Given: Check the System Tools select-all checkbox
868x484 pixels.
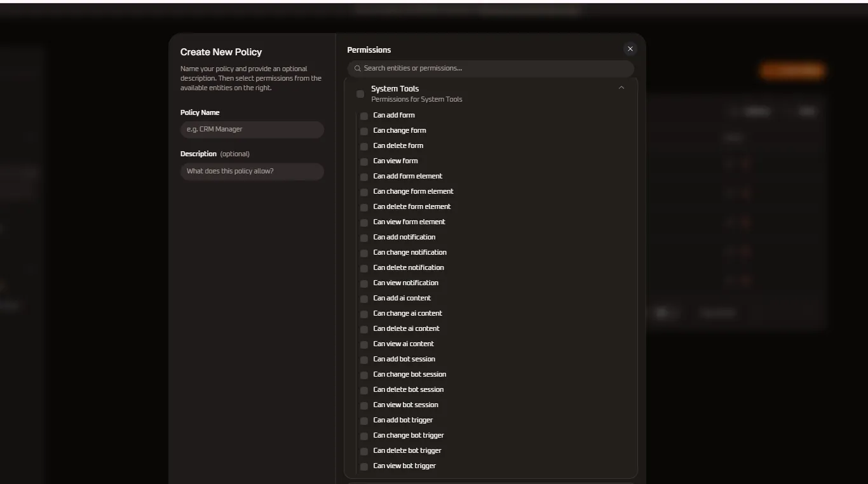Looking at the screenshot, I should tap(360, 94).
